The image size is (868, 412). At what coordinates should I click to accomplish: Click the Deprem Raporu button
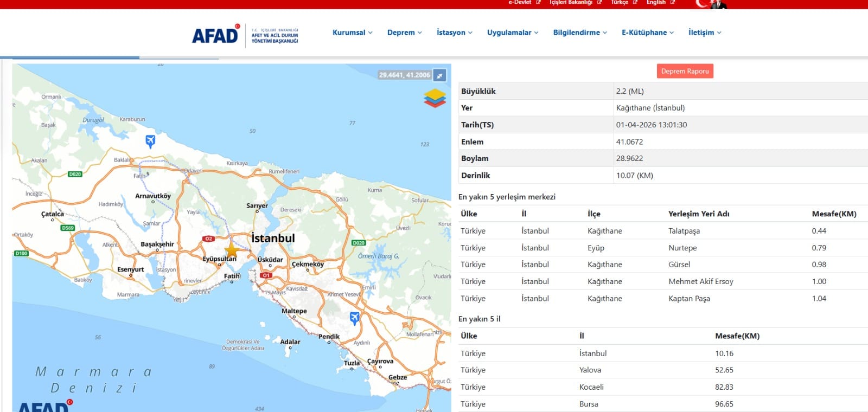pos(685,71)
